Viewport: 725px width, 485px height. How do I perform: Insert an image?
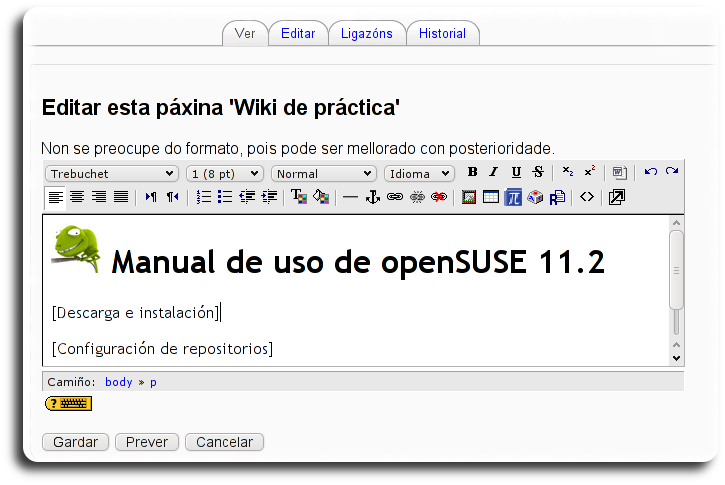[469, 197]
